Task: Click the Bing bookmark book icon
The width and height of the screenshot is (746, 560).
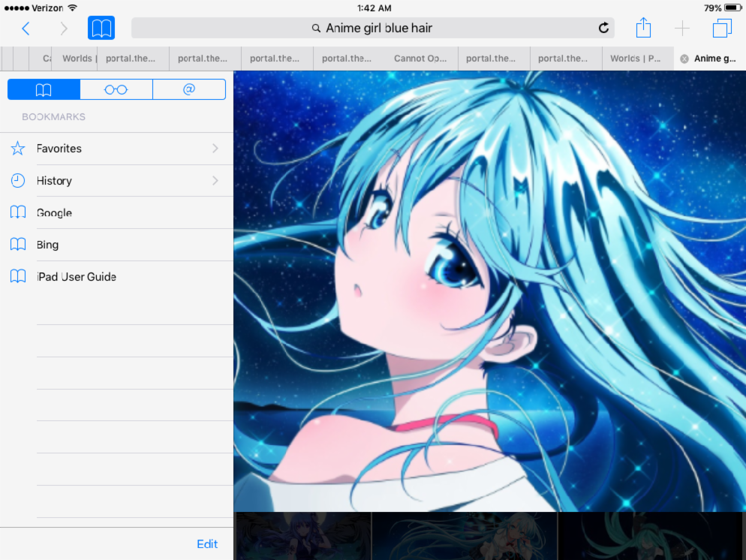Action: coord(17,245)
